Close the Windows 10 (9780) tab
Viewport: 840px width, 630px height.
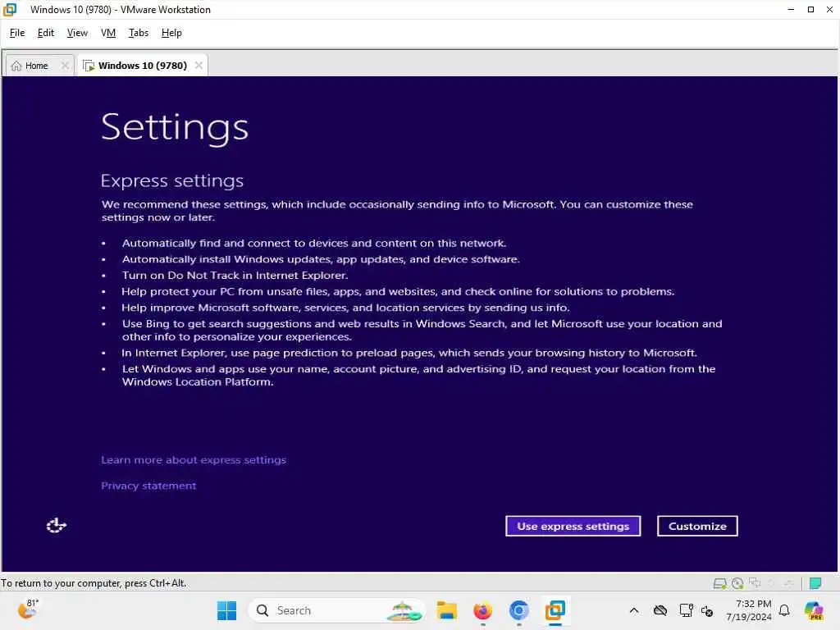[x=199, y=66]
